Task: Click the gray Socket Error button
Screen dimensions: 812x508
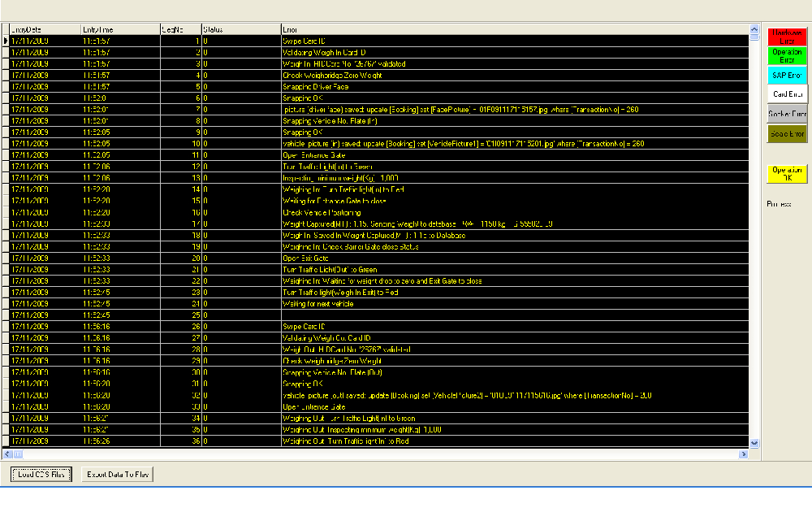Action: (x=787, y=114)
